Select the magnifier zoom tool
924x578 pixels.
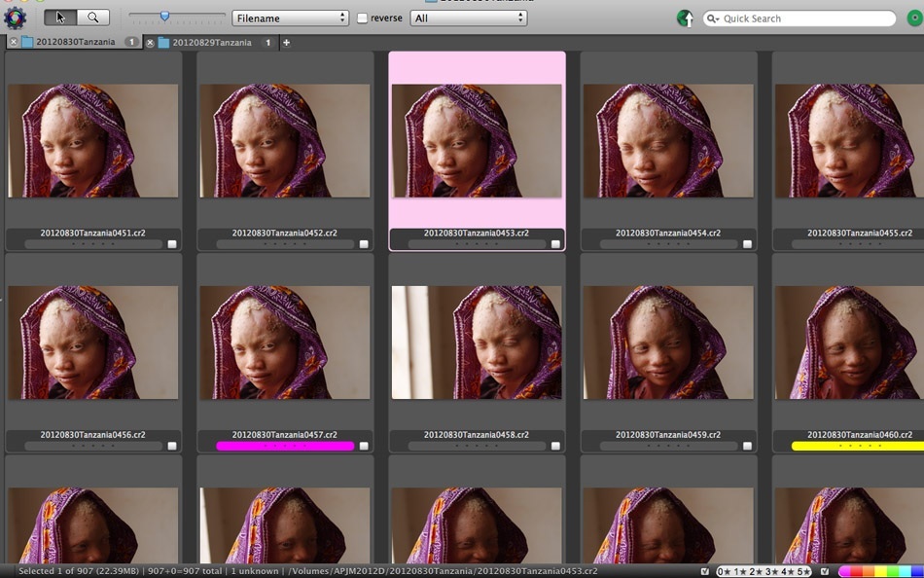click(93, 18)
